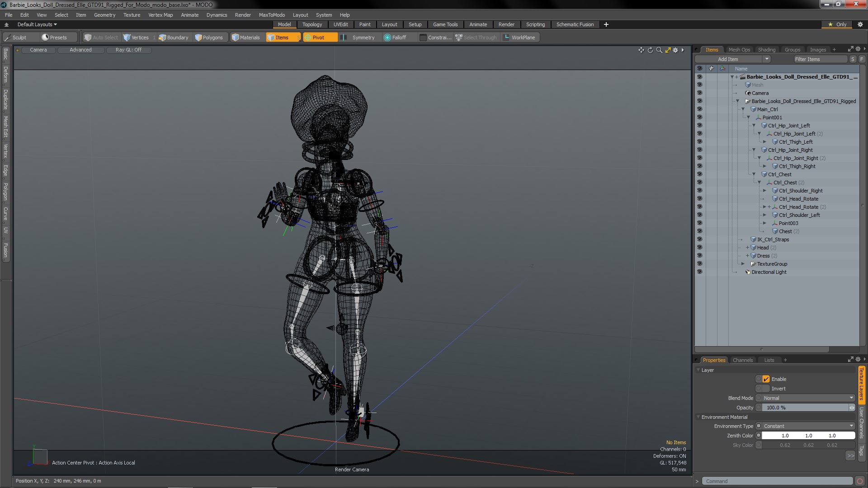Toggle visibility of IK_Ctrl_Straps
This screenshot has height=488, width=868.
699,239
